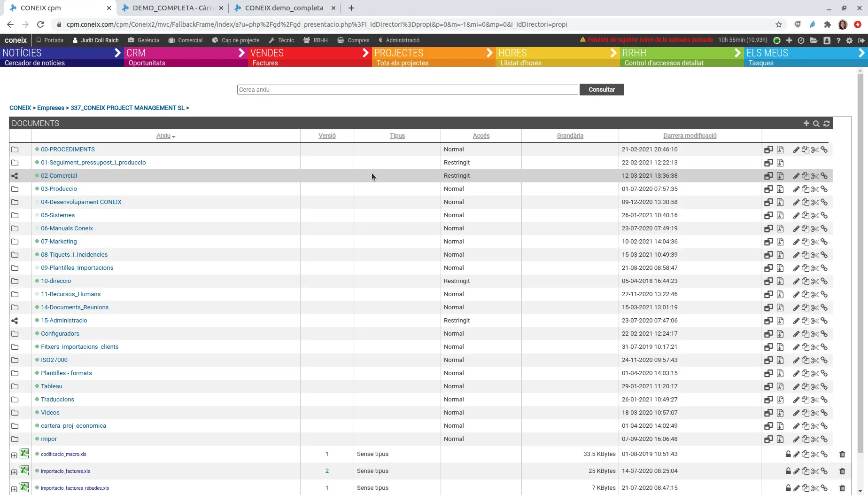Go to Empreses in the breadcrumb
Image resolution: width=868 pixels, height=495 pixels.
(x=51, y=108)
